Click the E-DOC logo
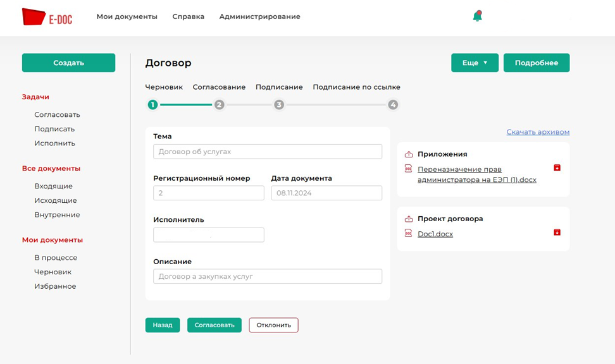This screenshot has width=615, height=364. 47,17
